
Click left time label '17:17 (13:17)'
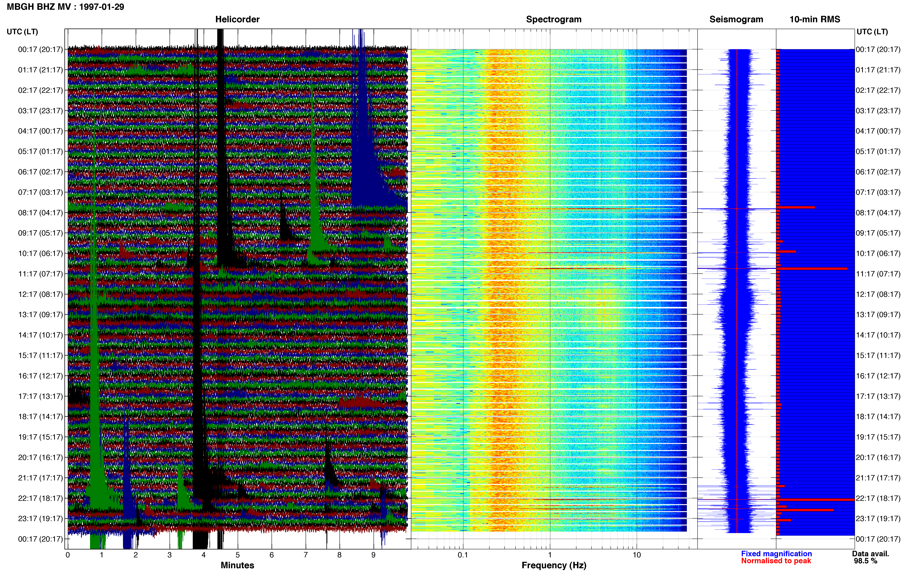pyautogui.click(x=41, y=396)
